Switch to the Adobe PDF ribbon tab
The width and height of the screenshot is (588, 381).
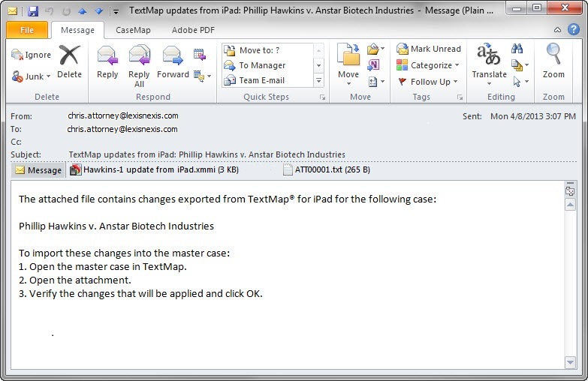tap(193, 30)
